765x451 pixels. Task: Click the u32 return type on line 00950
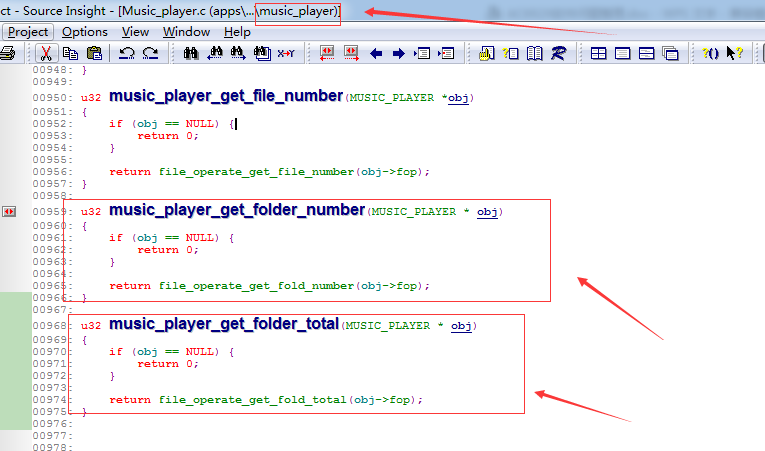91,98
